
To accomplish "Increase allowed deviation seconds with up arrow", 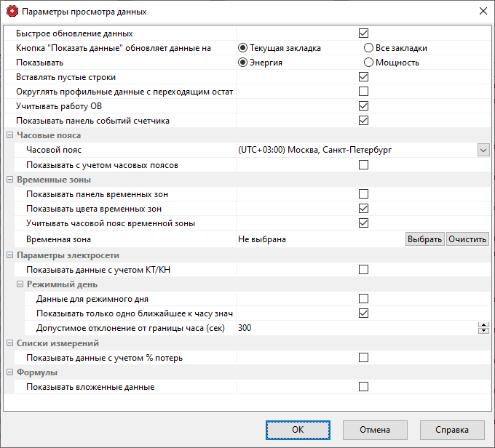I will pyautogui.click(x=483, y=325).
